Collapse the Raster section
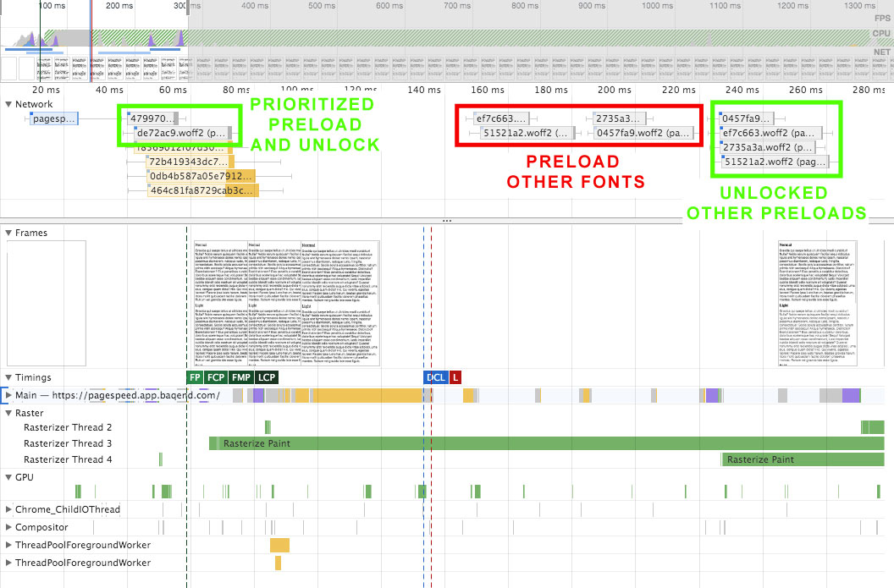 (8, 413)
